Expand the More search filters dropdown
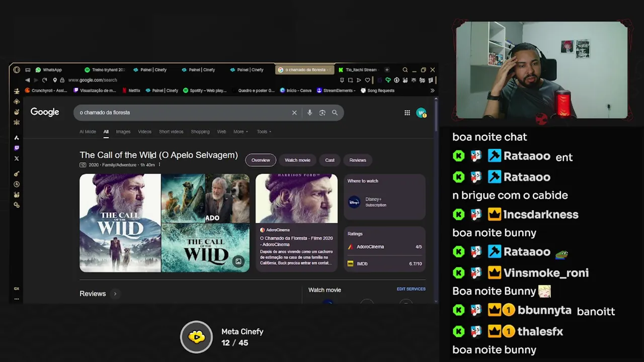 [240, 132]
